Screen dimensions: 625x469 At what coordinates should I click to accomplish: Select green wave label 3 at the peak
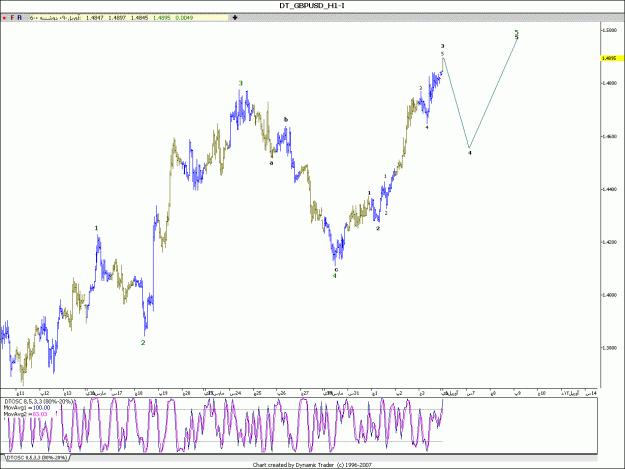pos(240,83)
